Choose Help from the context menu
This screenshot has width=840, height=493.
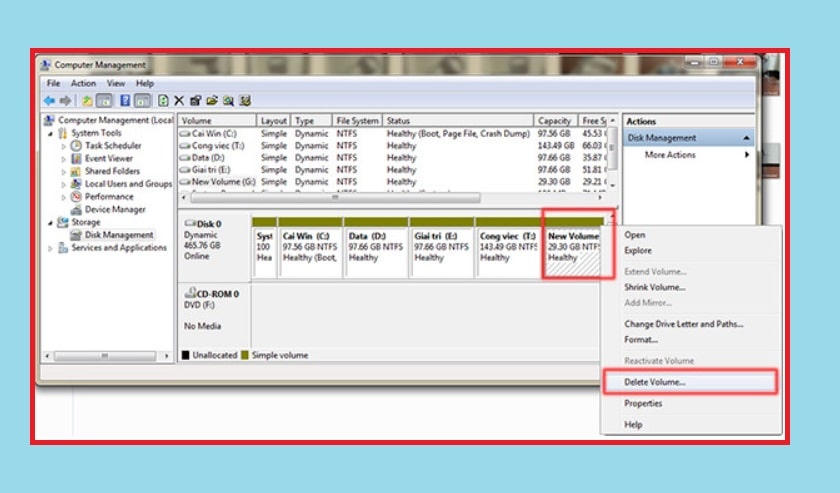[633, 424]
